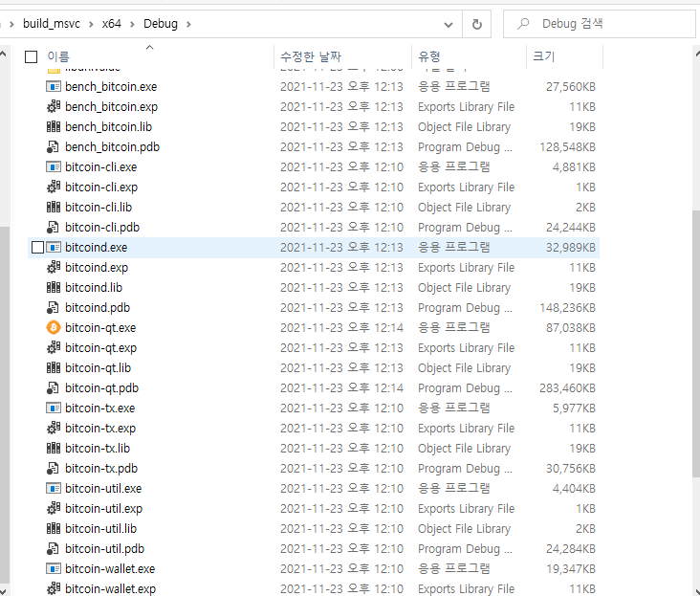Click the bitcoin-qt.exp gear icon
Image resolution: width=700 pixels, height=596 pixels.
click(x=54, y=347)
